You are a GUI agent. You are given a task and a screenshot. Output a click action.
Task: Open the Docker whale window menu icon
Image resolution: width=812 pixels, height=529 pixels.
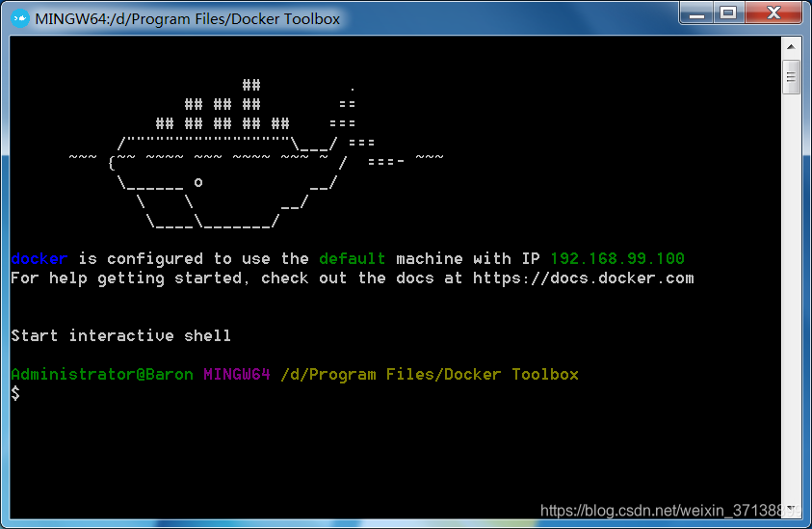pos(20,19)
